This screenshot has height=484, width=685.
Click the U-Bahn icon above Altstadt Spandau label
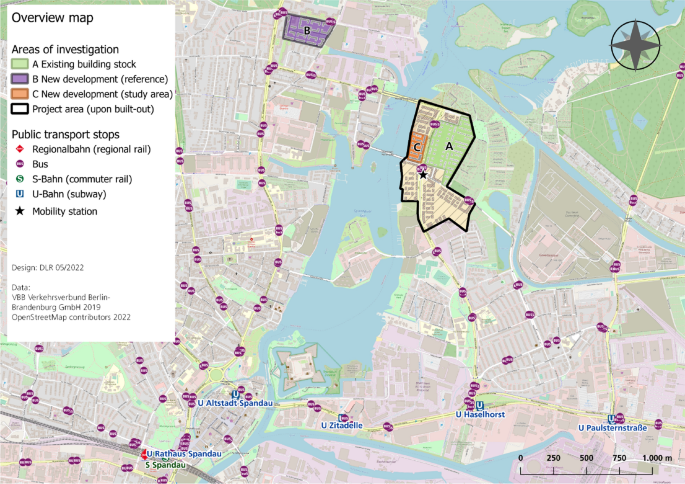coord(236,394)
